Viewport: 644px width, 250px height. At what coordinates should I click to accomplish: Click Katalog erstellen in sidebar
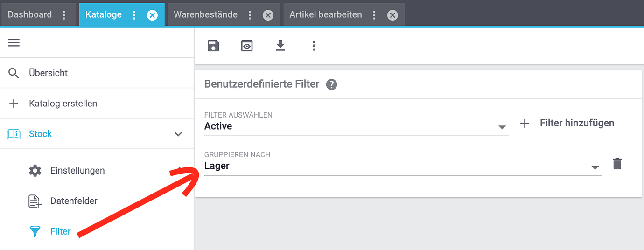pos(63,104)
